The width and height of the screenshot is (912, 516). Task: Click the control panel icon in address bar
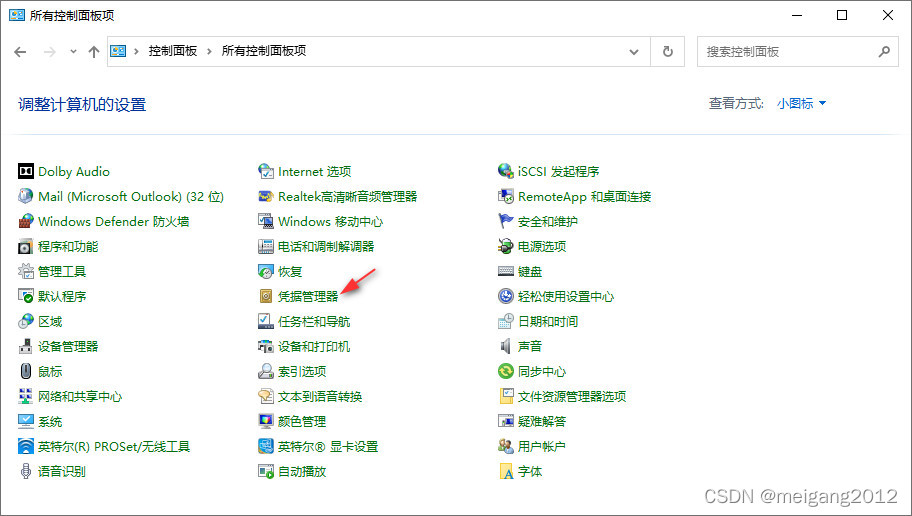pos(118,51)
